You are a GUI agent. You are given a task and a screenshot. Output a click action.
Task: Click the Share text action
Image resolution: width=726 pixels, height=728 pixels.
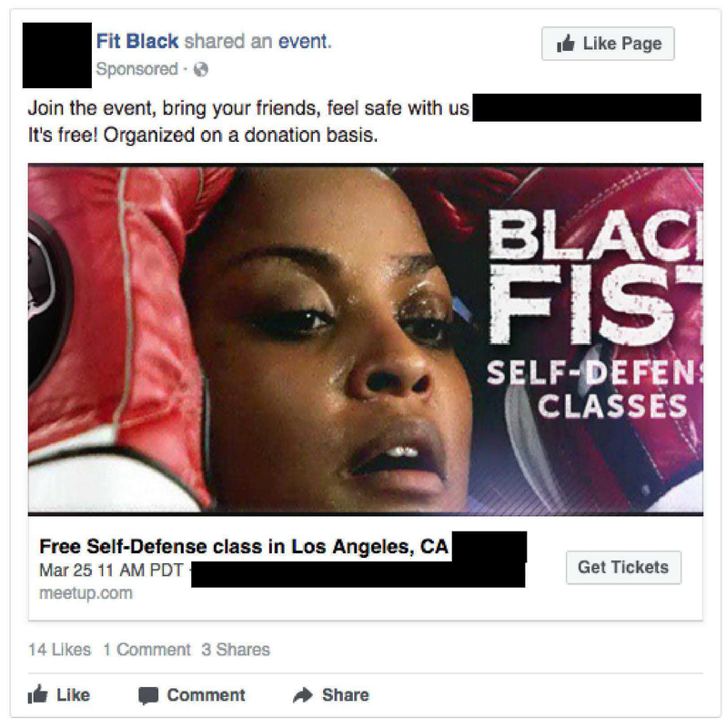click(x=346, y=695)
